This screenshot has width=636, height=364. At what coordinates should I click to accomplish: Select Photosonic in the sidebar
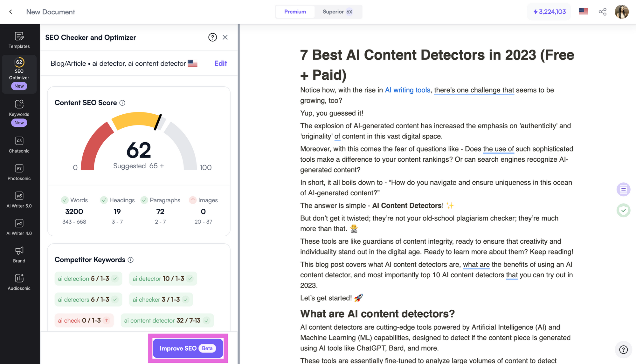[x=19, y=172]
